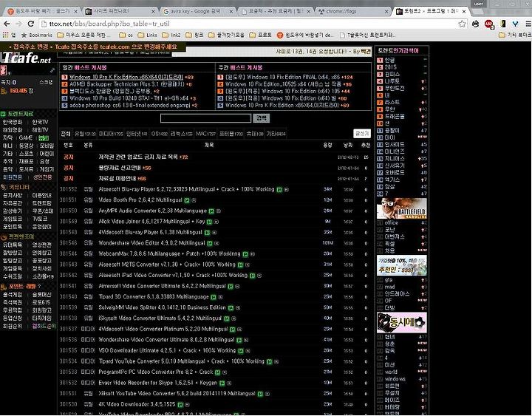Viewport: 532px width, 416px height.
Task: Open 'Tipard 3D Converter 6.1.8.33083' post
Action: 154,297
